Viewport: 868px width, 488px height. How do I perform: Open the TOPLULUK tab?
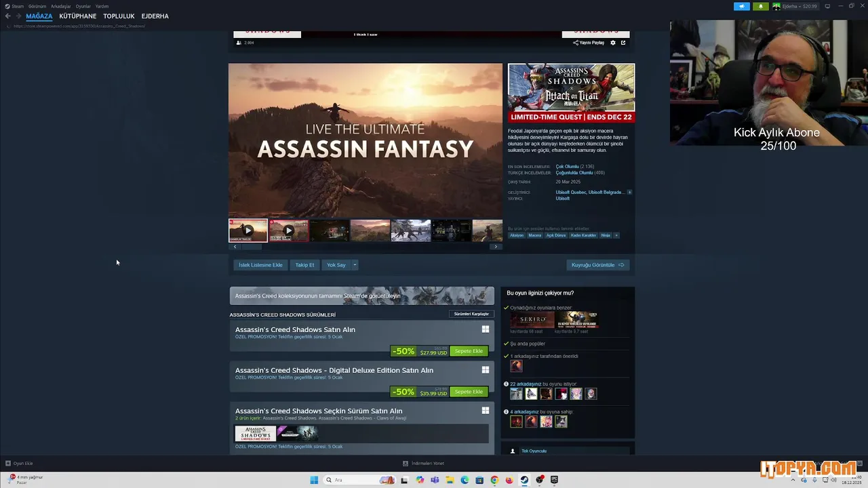119,16
